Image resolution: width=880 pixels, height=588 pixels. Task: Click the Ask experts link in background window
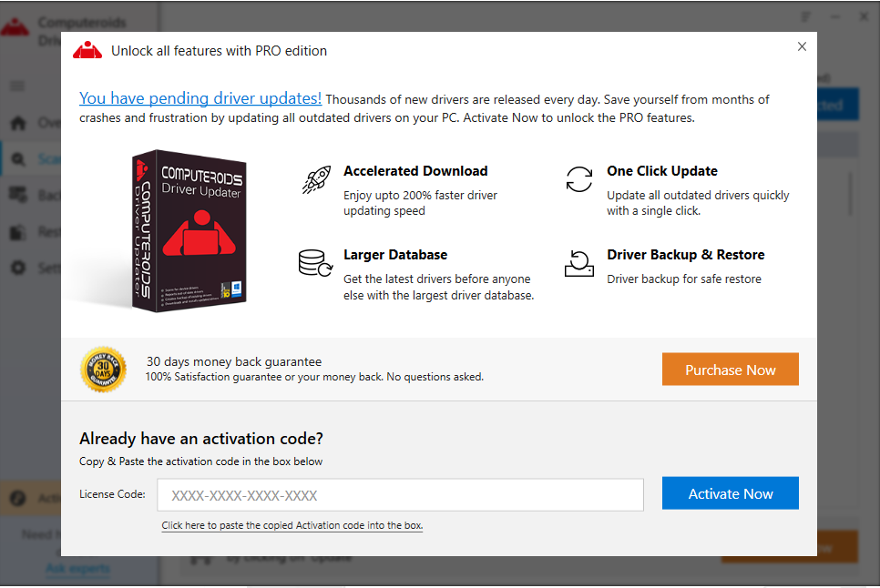(77, 568)
